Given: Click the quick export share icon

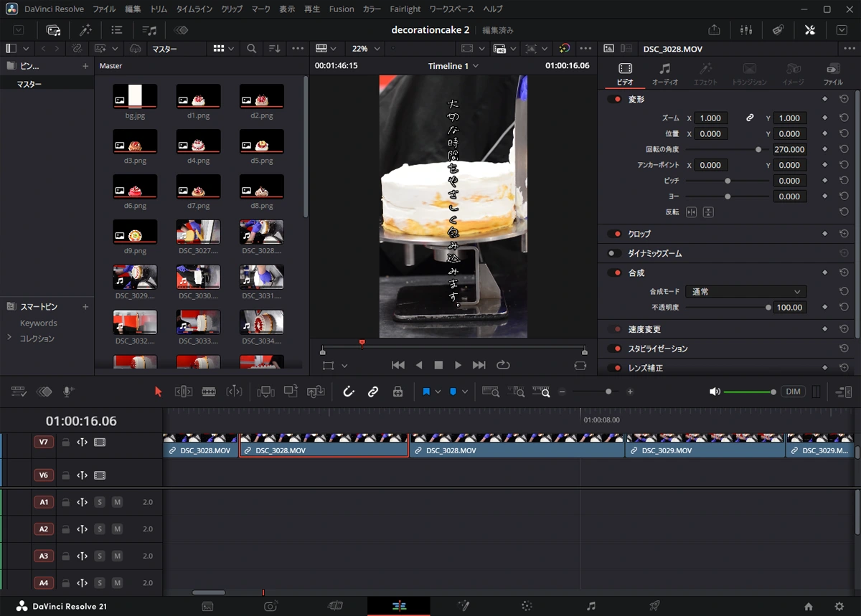Looking at the screenshot, I should pyautogui.click(x=714, y=29).
